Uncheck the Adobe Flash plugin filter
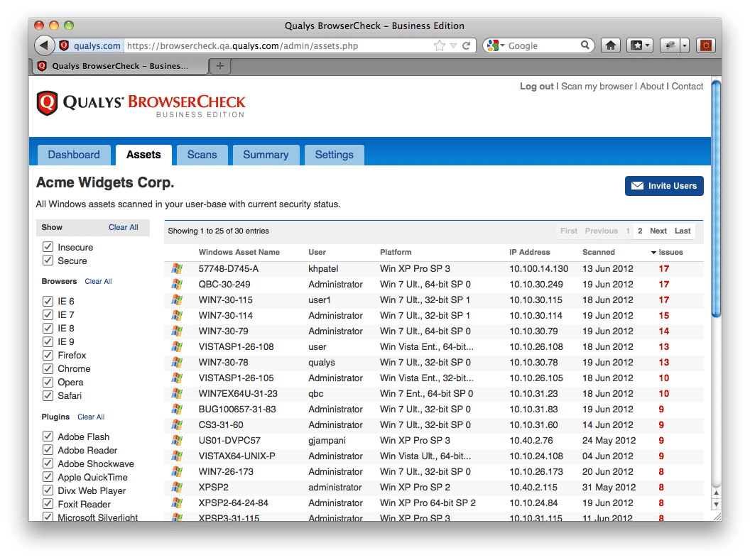The height and width of the screenshot is (560, 750). click(x=48, y=436)
